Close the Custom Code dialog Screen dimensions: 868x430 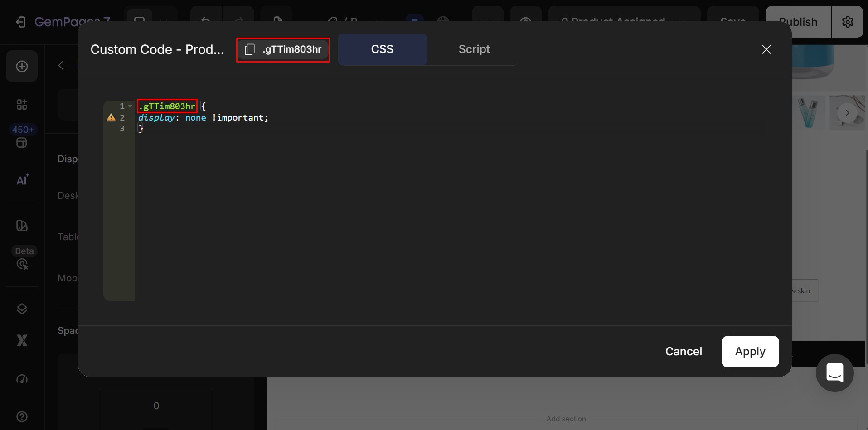[x=766, y=49]
